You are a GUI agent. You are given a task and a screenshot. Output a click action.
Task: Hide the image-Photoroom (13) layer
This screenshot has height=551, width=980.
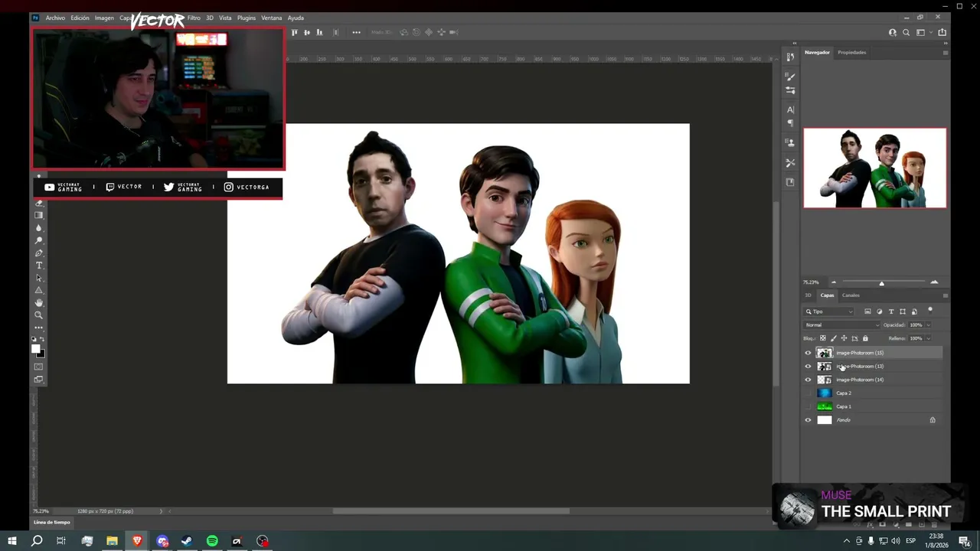(808, 367)
